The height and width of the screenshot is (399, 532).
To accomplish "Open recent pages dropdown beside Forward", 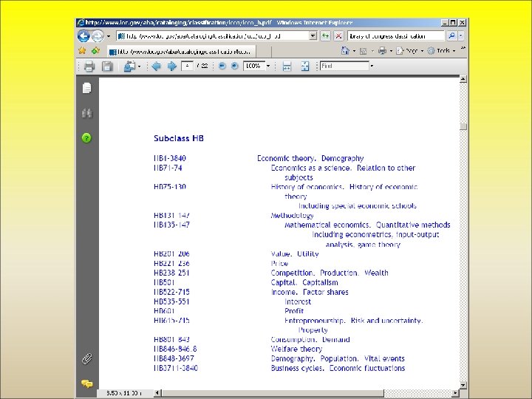I will coord(109,36).
